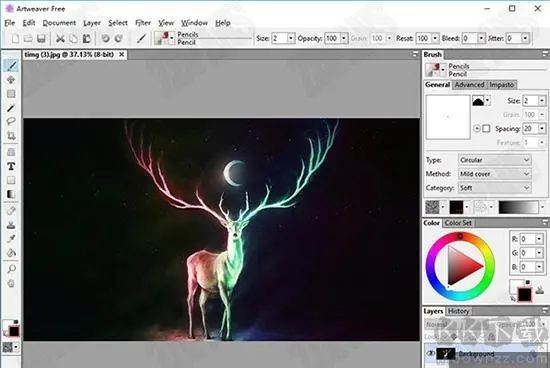Switch to the Impasto tab
Image resolution: width=550 pixels, height=368 pixels.
[502, 85]
